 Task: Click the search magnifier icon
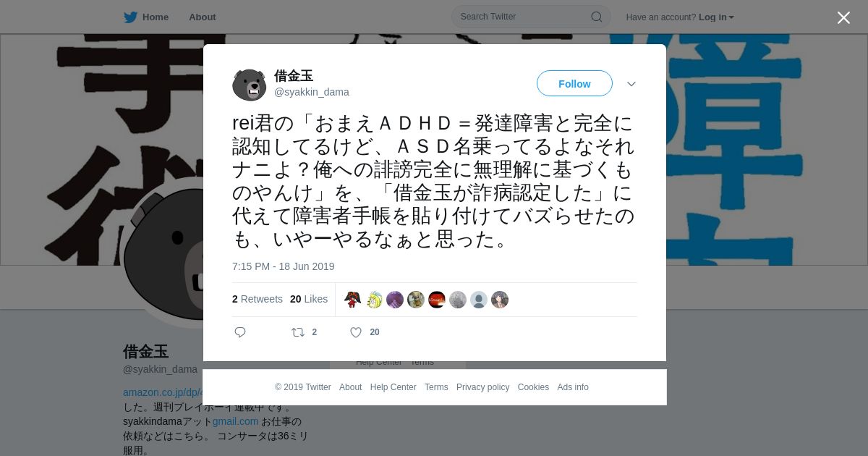coord(597,17)
